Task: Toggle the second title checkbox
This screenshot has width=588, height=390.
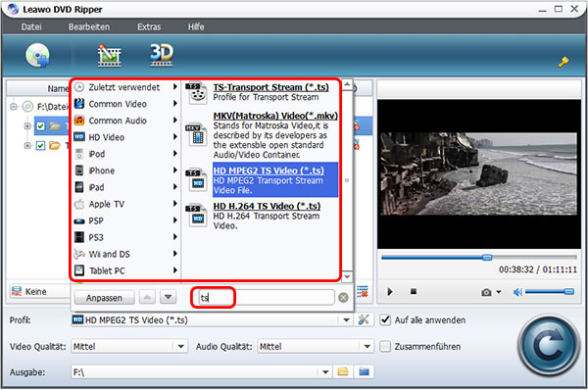Action: (x=40, y=145)
